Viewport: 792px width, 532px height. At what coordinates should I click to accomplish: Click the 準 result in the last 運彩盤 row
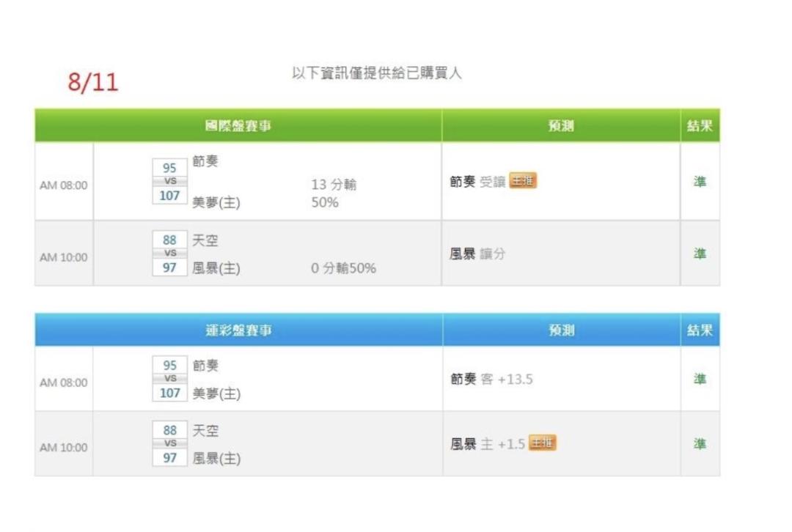click(700, 444)
